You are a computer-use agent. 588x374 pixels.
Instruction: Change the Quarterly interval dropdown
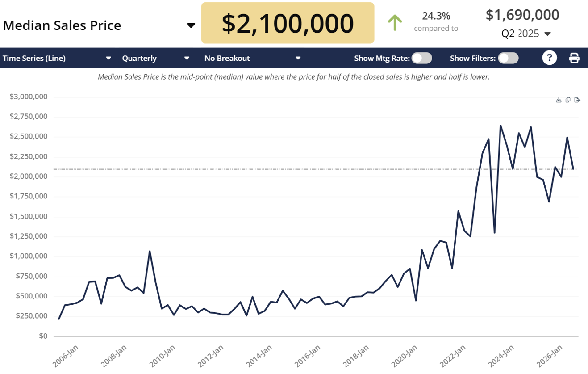(156, 58)
